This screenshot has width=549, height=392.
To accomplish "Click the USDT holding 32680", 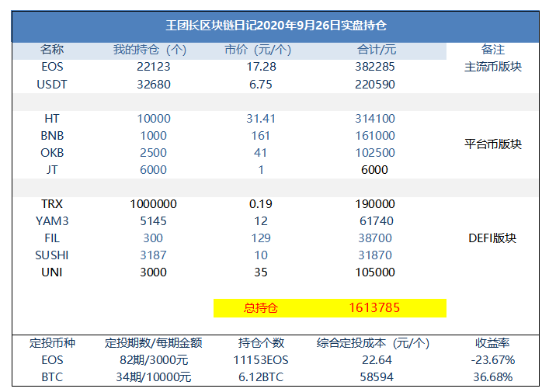I will [x=153, y=85].
